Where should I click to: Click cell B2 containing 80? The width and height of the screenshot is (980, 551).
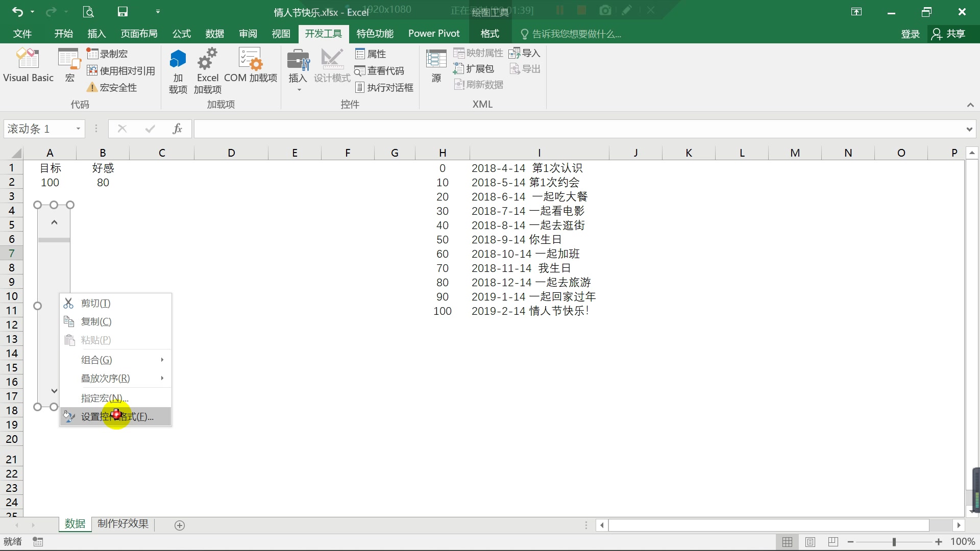point(103,183)
